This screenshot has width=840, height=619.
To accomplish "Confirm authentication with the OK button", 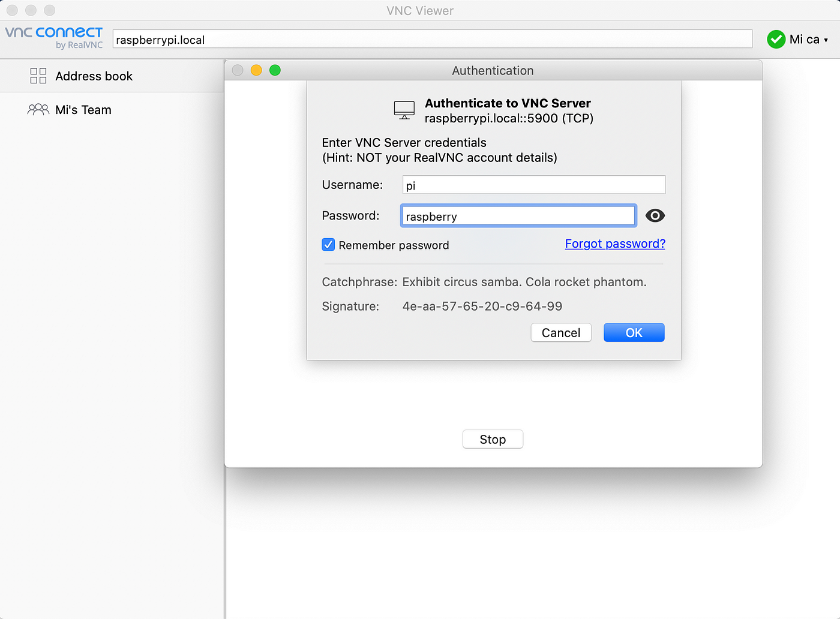I will tap(634, 333).
